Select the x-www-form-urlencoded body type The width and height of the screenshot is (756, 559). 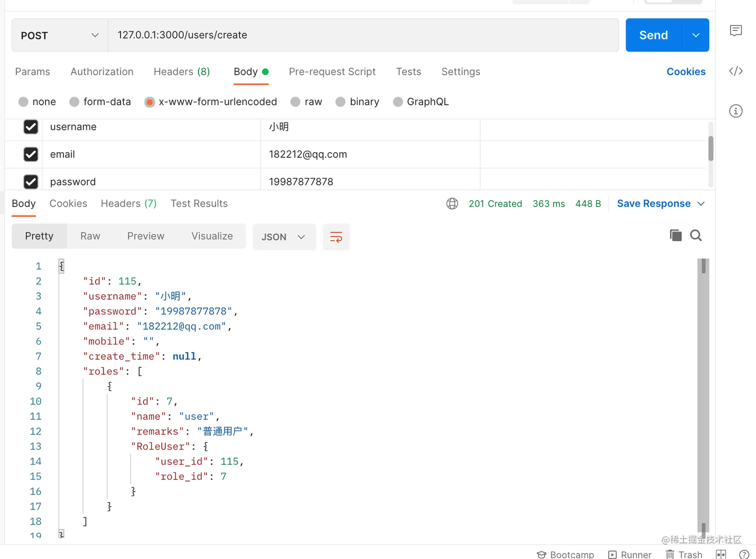(x=149, y=102)
